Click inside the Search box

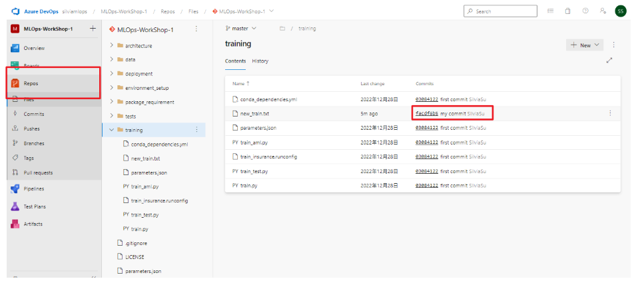tap(500, 11)
